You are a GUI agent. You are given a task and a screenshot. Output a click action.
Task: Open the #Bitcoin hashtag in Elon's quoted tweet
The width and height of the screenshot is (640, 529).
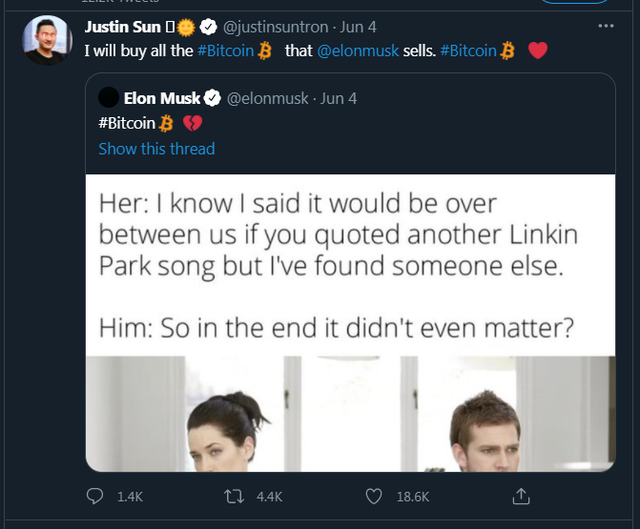[x=127, y=123]
